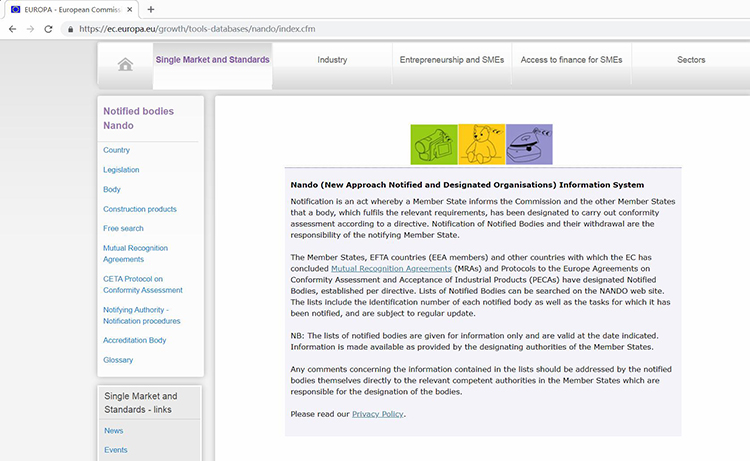Screen dimensions: 750x461
Task: Open CETA Protocol on Conformity Assessment
Action: coord(143,285)
